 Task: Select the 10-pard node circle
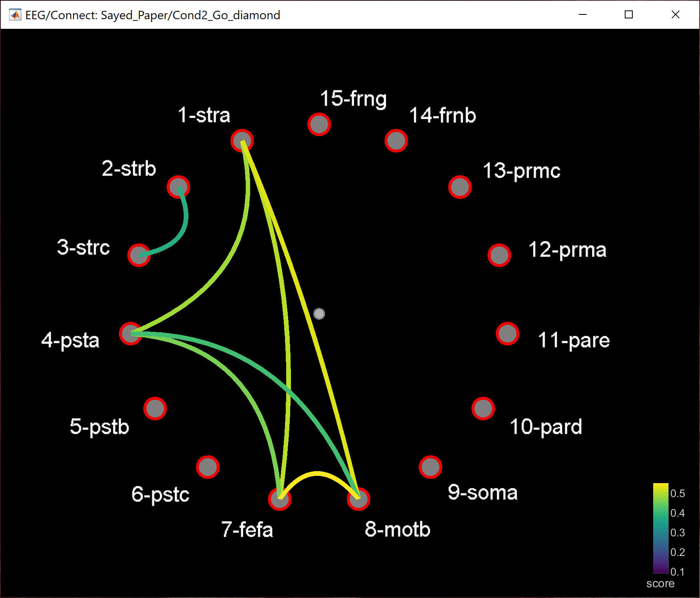pyautogui.click(x=483, y=409)
